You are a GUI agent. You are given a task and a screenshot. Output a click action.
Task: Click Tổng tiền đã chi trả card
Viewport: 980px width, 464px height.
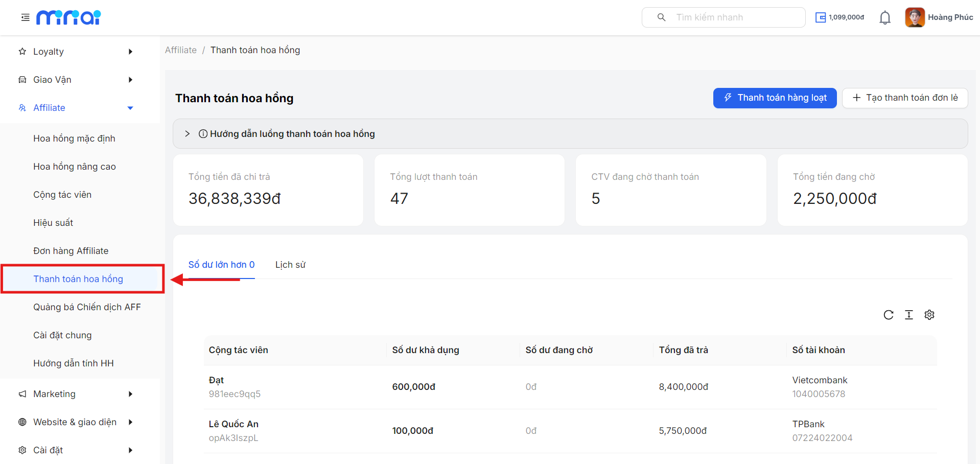click(x=268, y=190)
